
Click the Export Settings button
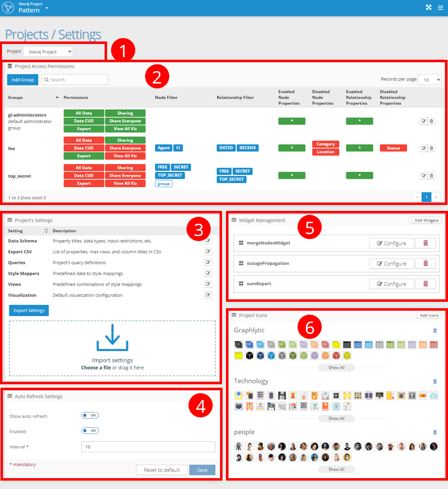[x=29, y=310]
